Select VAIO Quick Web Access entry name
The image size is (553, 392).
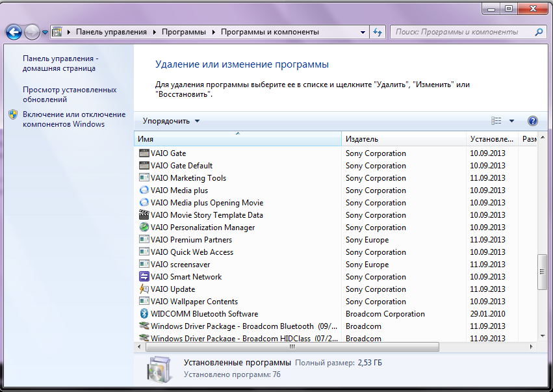pos(192,252)
